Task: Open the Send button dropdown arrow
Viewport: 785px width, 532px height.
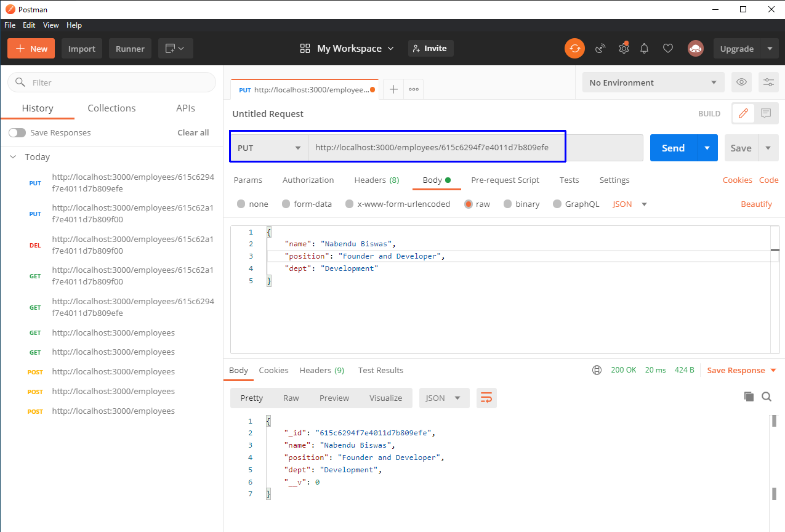Action: click(x=707, y=148)
